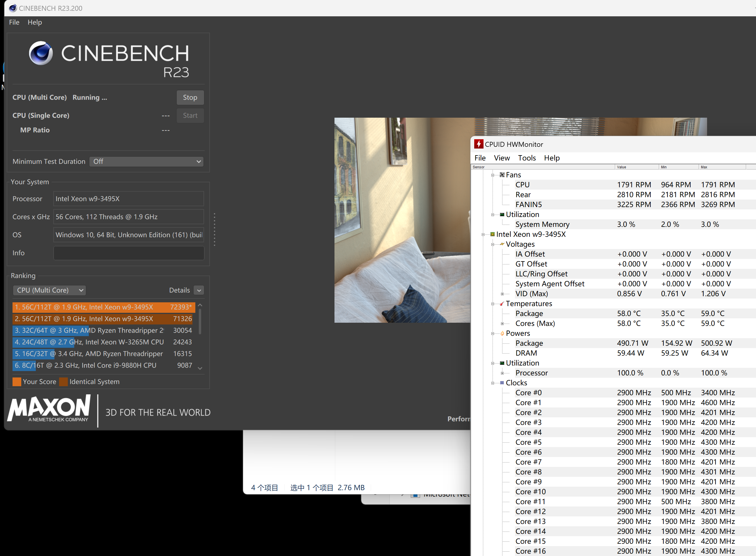Open HWMonitor Tools menu
This screenshot has height=556, width=756.
click(x=527, y=158)
